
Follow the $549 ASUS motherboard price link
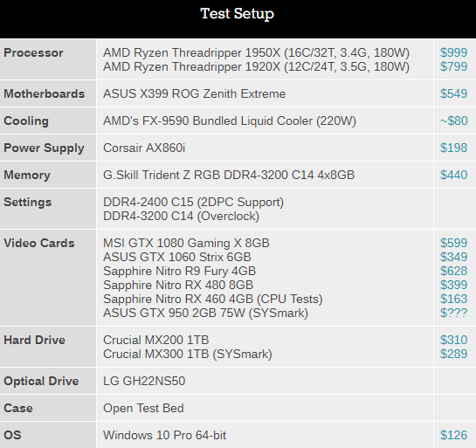[453, 93]
